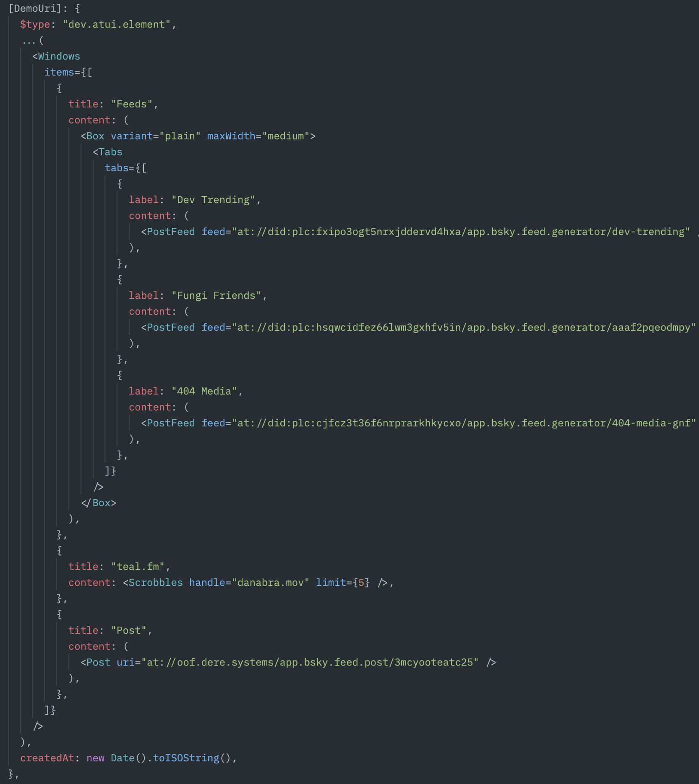This screenshot has width=699, height=784.
Task: Click the Scrobbles handle "danabra.mov" value
Action: (x=270, y=583)
